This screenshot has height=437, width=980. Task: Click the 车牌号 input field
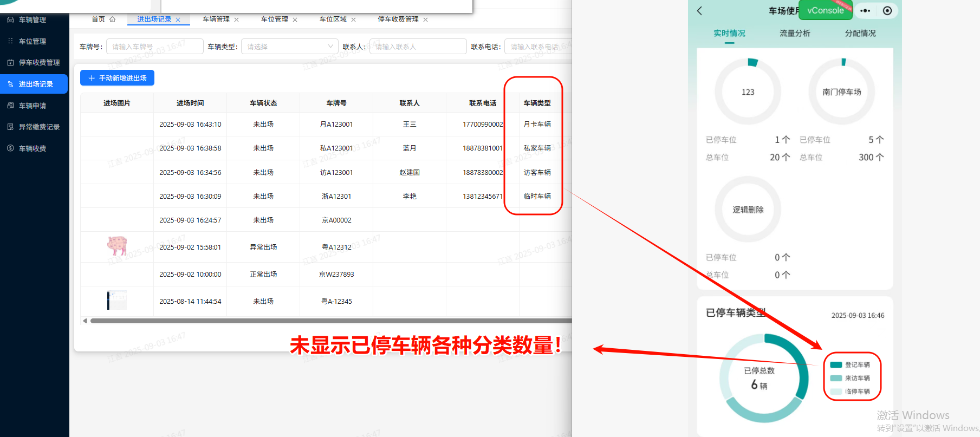154,47
